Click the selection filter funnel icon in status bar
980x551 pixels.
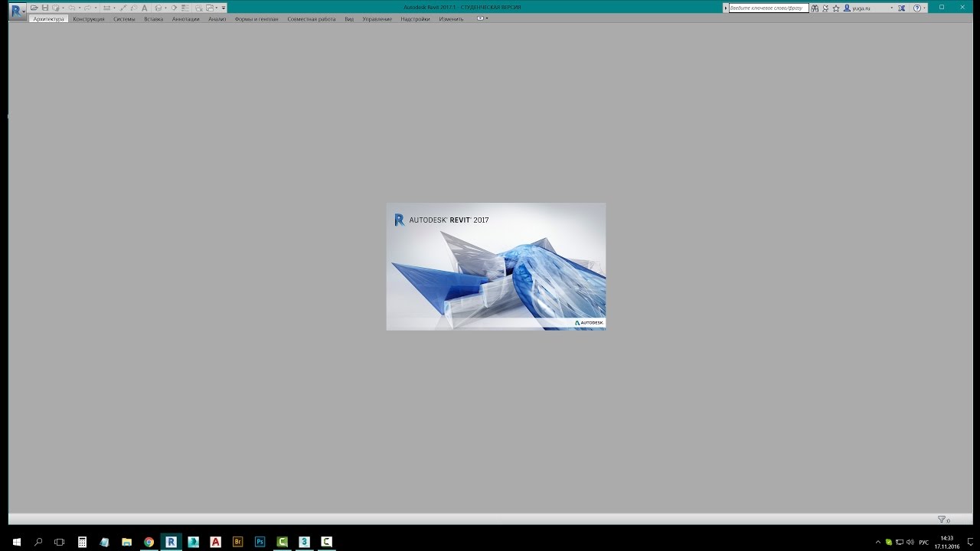tap(943, 520)
